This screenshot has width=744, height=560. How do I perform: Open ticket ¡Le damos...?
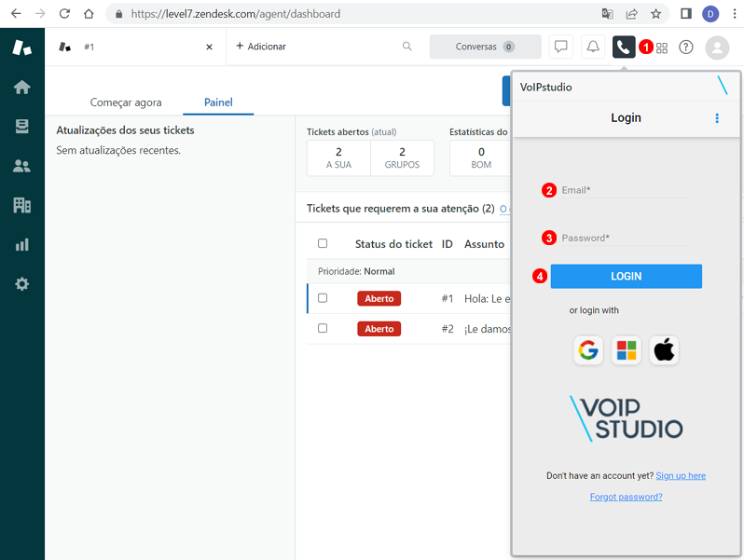(488, 329)
